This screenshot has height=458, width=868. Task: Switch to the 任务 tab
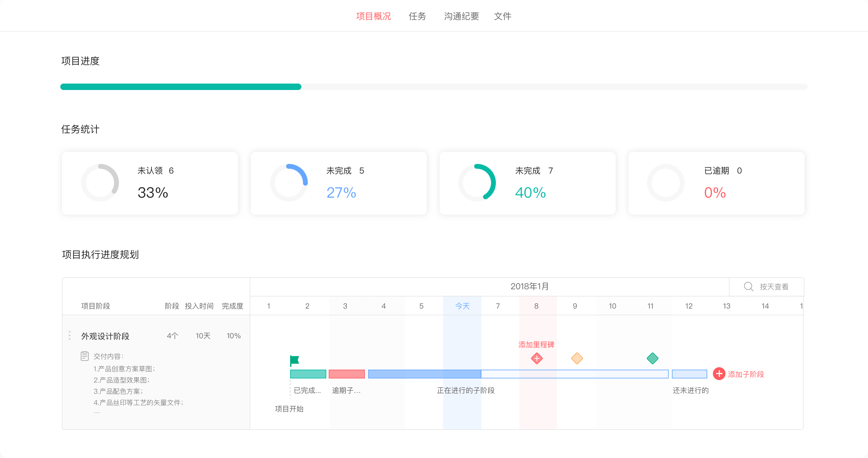point(417,16)
